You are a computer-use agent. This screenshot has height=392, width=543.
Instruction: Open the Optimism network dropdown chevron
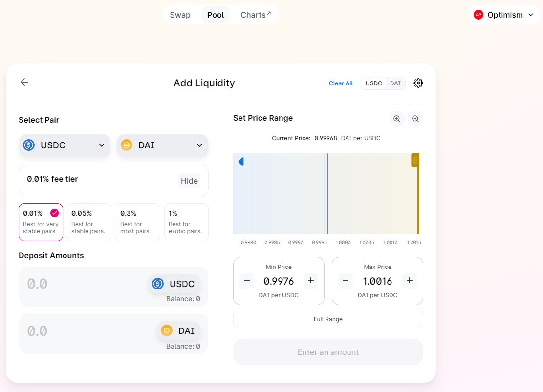[x=530, y=15]
